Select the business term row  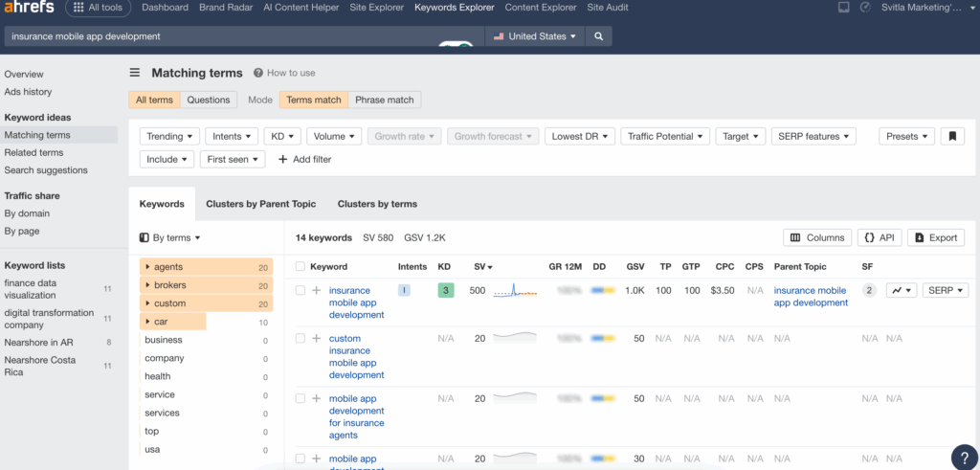click(x=207, y=340)
